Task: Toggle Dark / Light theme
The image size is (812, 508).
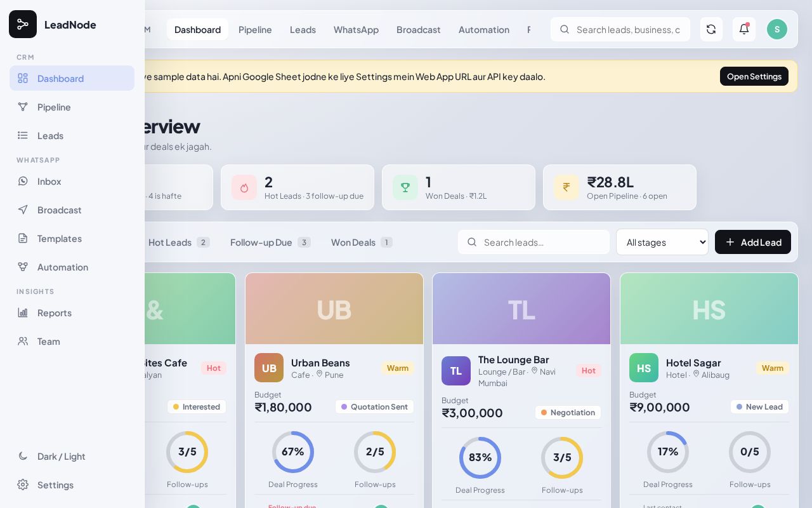Action: pos(72,456)
